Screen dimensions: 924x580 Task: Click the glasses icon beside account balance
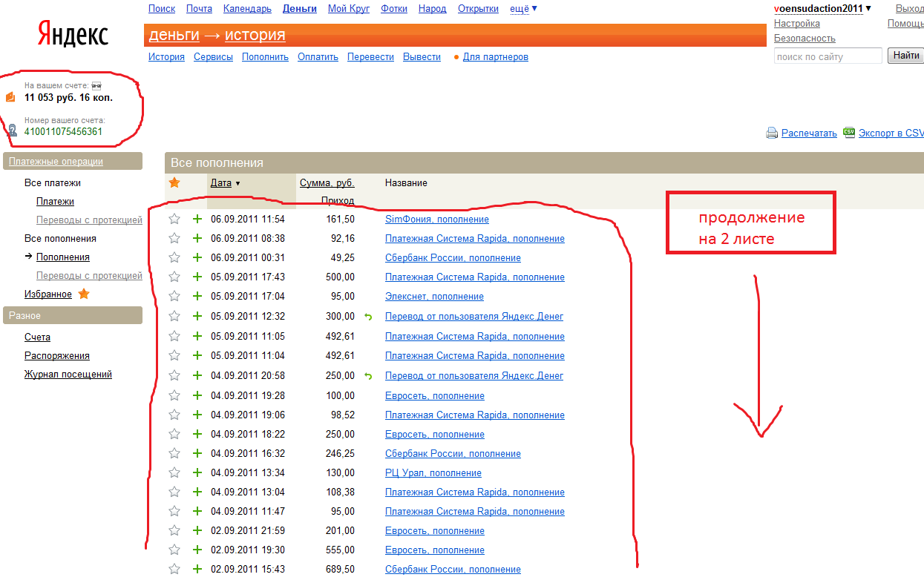click(96, 86)
